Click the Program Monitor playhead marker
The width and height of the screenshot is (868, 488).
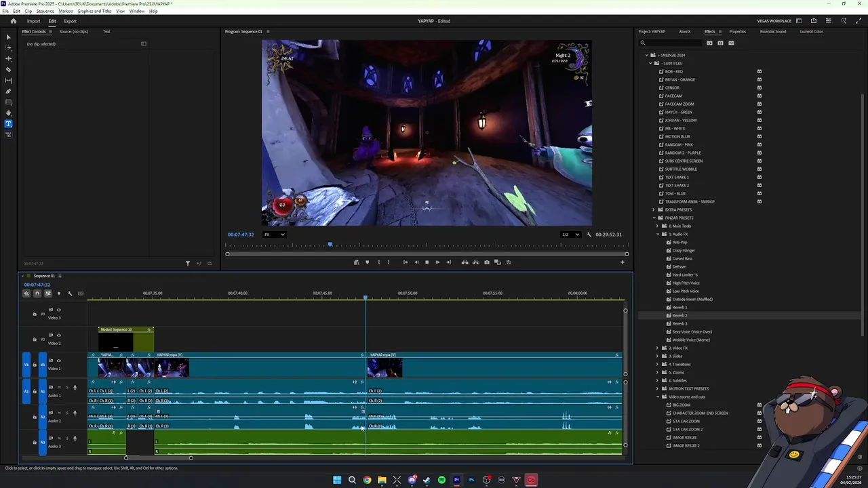(330, 245)
